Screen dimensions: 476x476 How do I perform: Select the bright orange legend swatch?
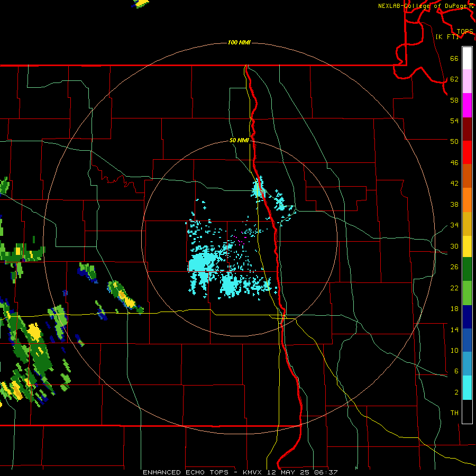pos(467,199)
